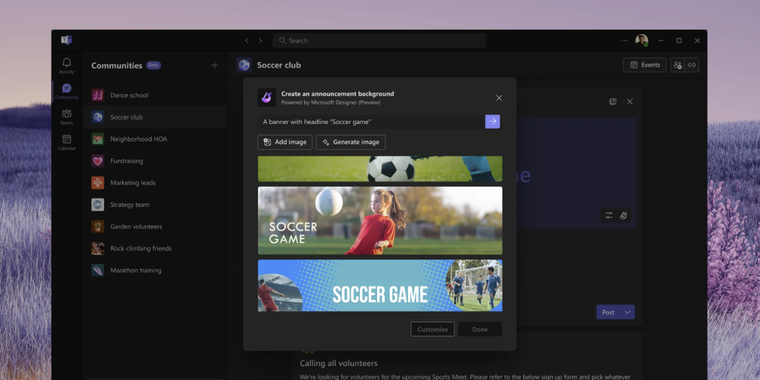Click the Post button
The width and height of the screenshot is (760, 380).
click(608, 312)
